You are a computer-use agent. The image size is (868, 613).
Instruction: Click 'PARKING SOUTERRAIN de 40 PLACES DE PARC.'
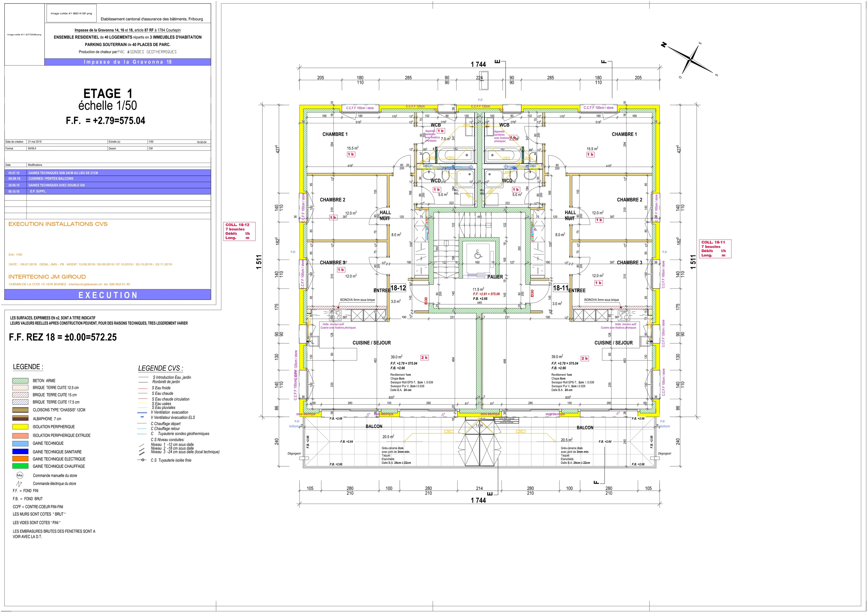pyautogui.click(x=127, y=45)
